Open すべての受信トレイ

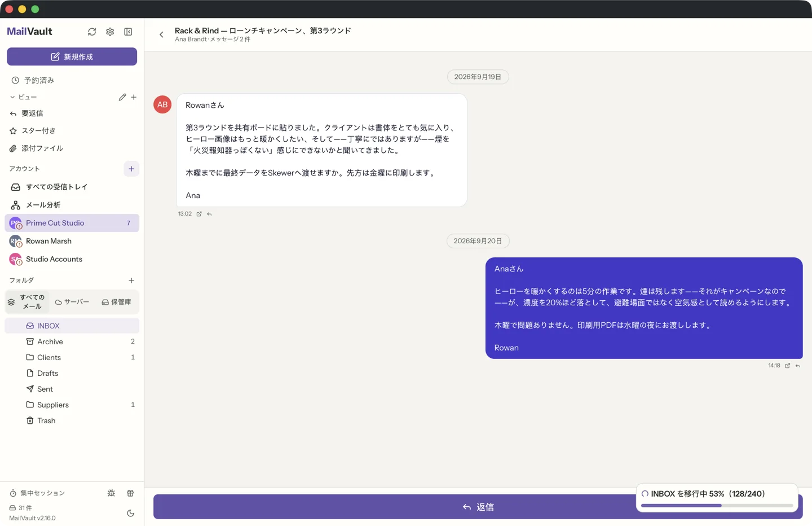72,187
